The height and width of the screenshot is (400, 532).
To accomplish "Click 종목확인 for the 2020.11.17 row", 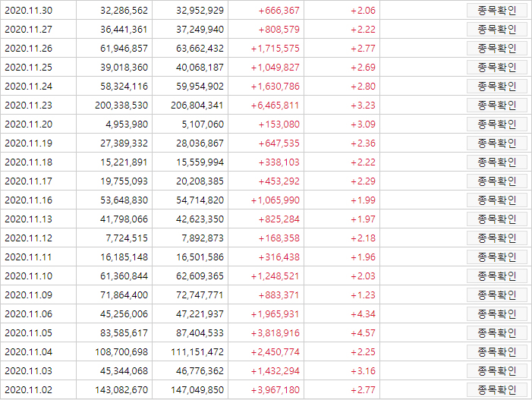I will tap(497, 181).
